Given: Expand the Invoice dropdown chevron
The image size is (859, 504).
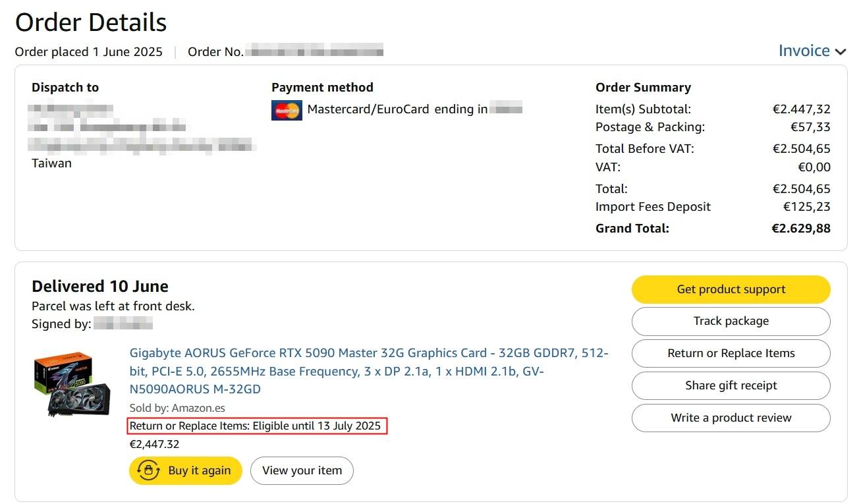Looking at the screenshot, I should (x=840, y=52).
